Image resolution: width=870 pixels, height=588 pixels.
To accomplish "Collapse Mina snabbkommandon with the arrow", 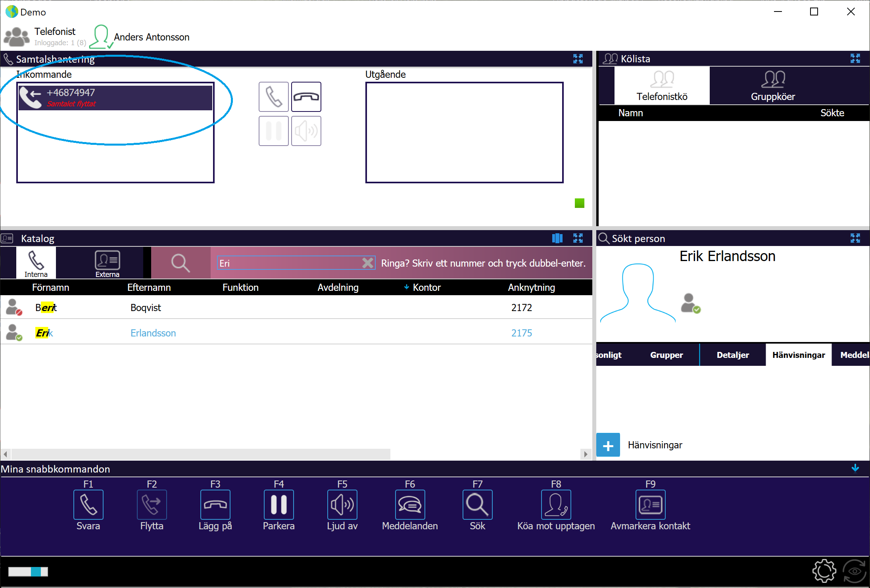I will pyautogui.click(x=855, y=468).
